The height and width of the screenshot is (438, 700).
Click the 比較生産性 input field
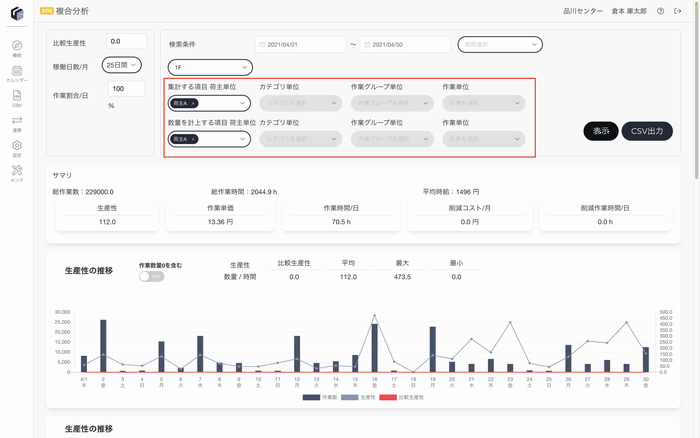(127, 41)
